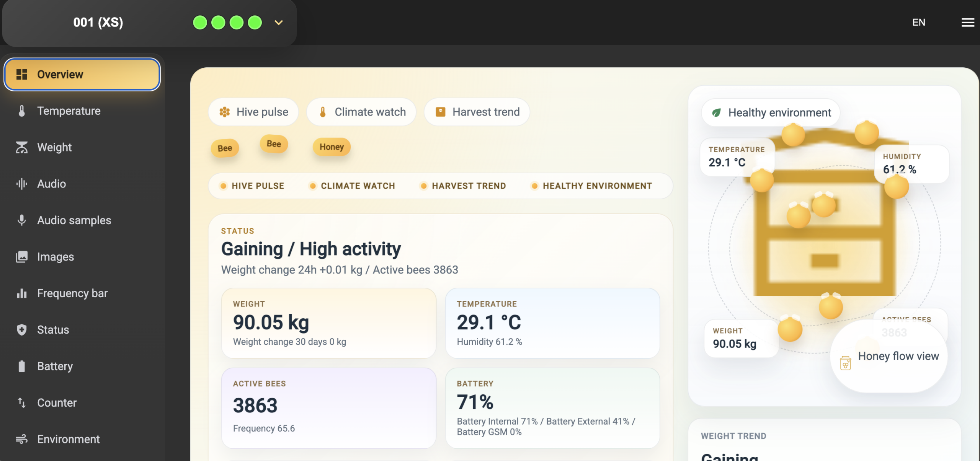Select the Hive pulse chip
This screenshot has height=461, width=980.
click(x=253, y=112)
